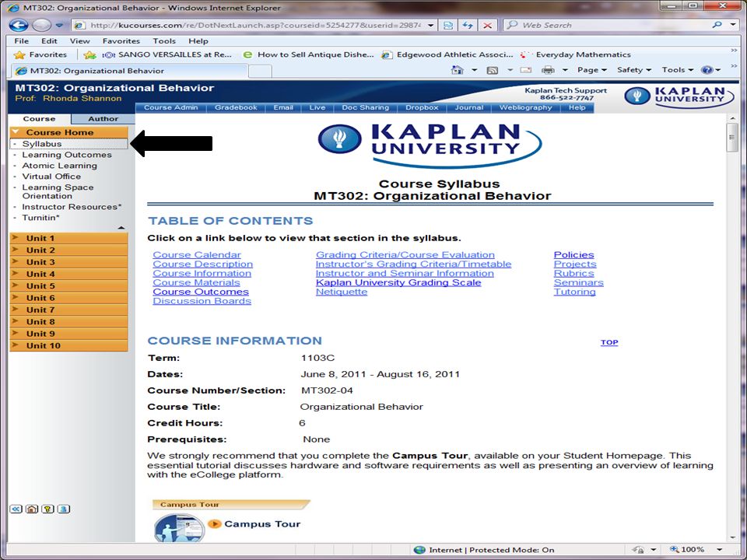Click the Refresh page icon

pyautogui.click(x=468, y=25)
